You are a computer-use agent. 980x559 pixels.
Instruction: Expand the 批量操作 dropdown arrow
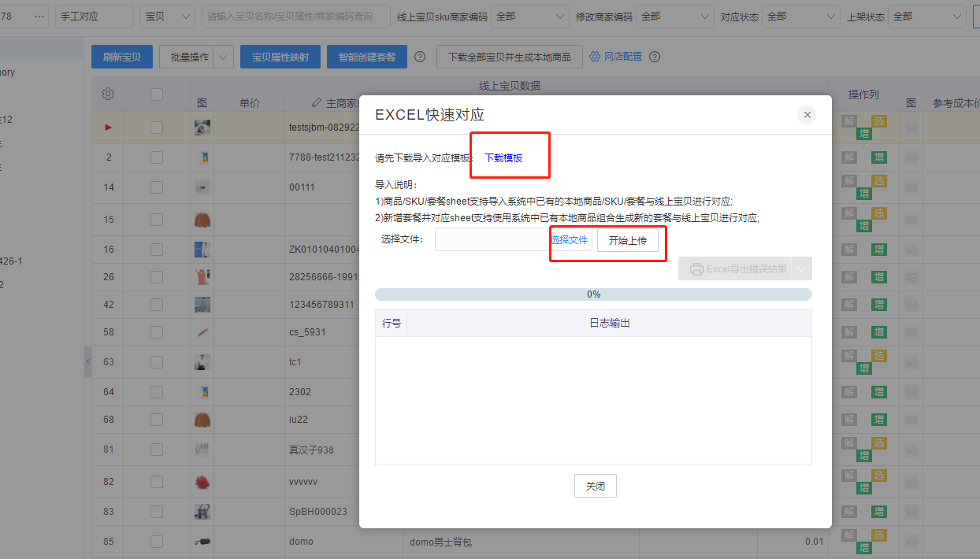[224, 57]
